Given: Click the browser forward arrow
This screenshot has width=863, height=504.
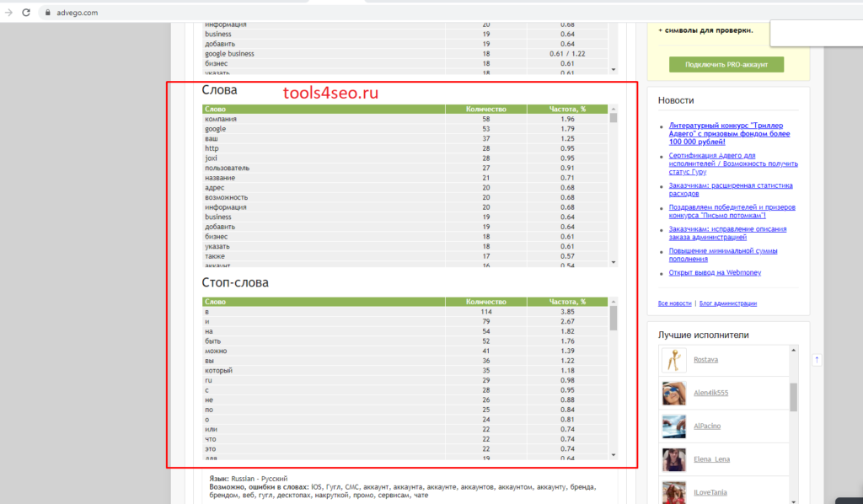Looking at the screenshot, I should click(x=8, y=12).
